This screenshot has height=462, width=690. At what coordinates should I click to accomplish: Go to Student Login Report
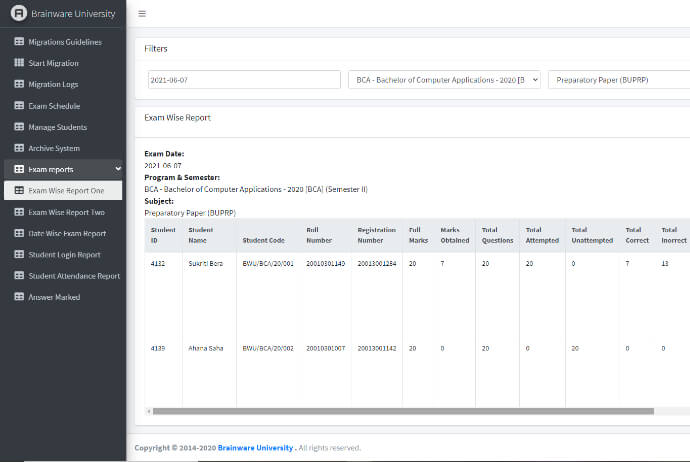66,255
